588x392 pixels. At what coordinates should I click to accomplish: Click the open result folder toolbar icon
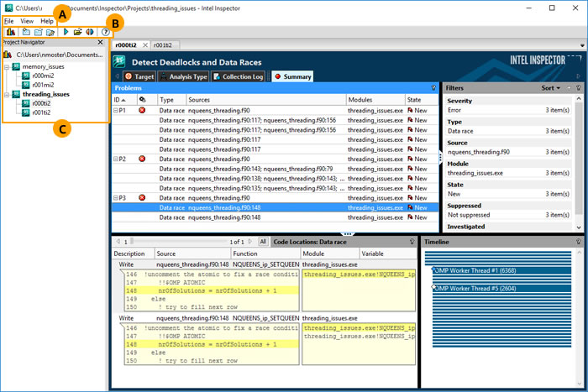coord(78,32)
